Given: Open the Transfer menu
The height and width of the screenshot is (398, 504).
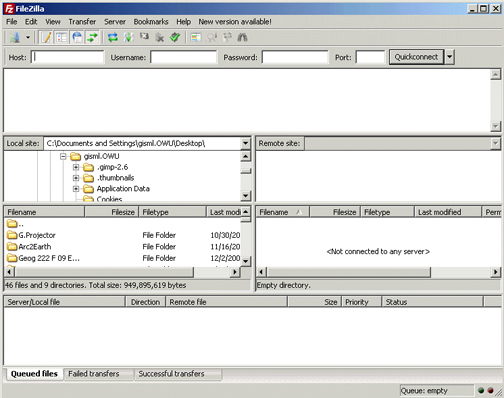Looking at the screenshot, I should coord(82,22).
